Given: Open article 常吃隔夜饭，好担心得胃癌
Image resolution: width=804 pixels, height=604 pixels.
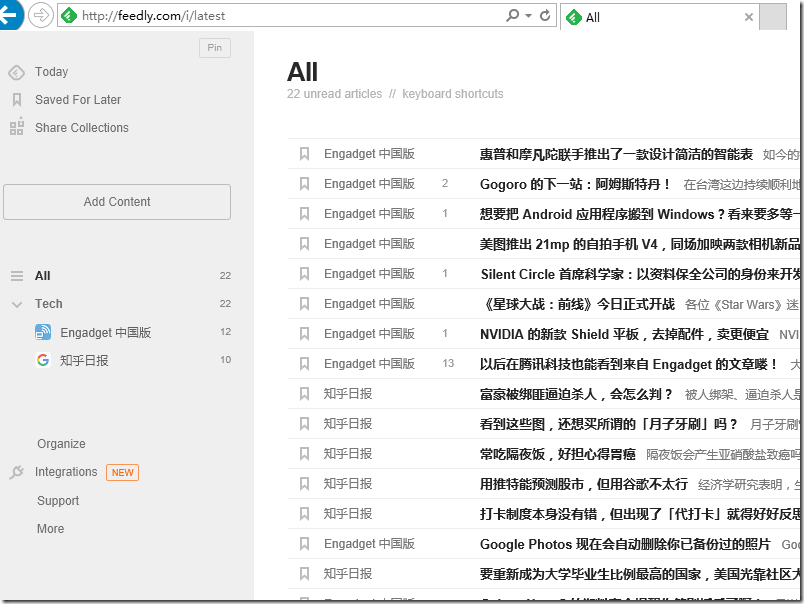Looking at the screenshot, I should 557,454.
